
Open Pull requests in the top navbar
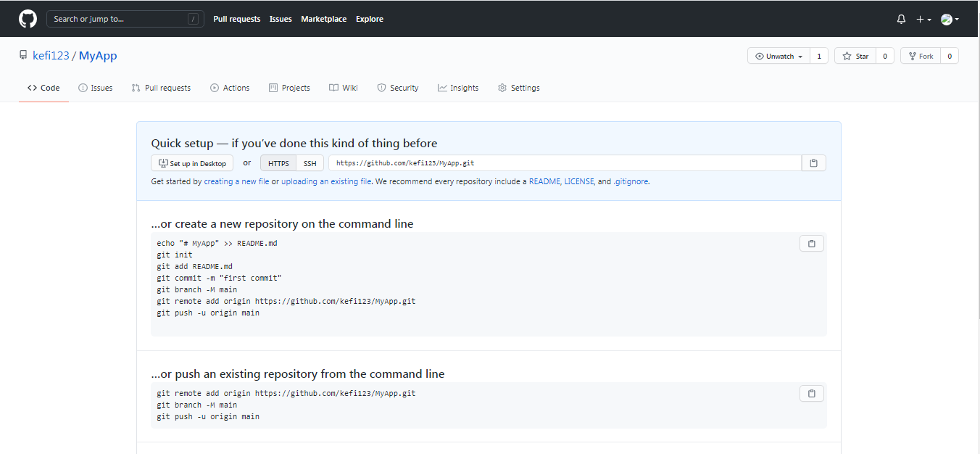click(x=237, y=19)
